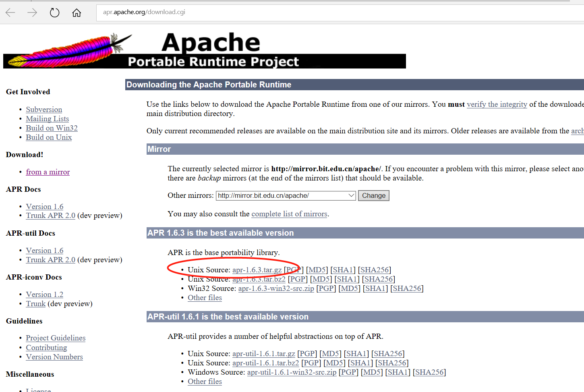Open the SHA1 link for apr-1.6.3-win32-src.zip
The height and width of the screenshot is (392, 584).
coord(375,288)
